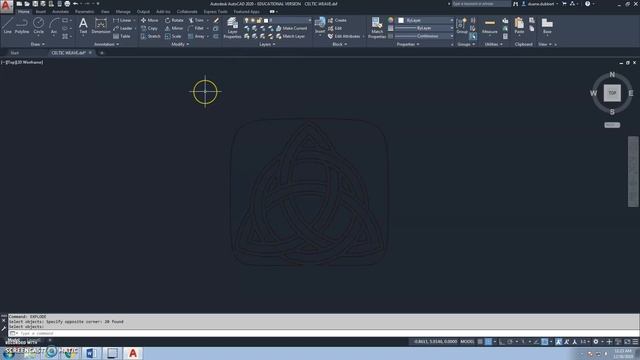This screenshot has height=360, width=640.
Task: Select the Arc tool
Action: coord(54,25)
